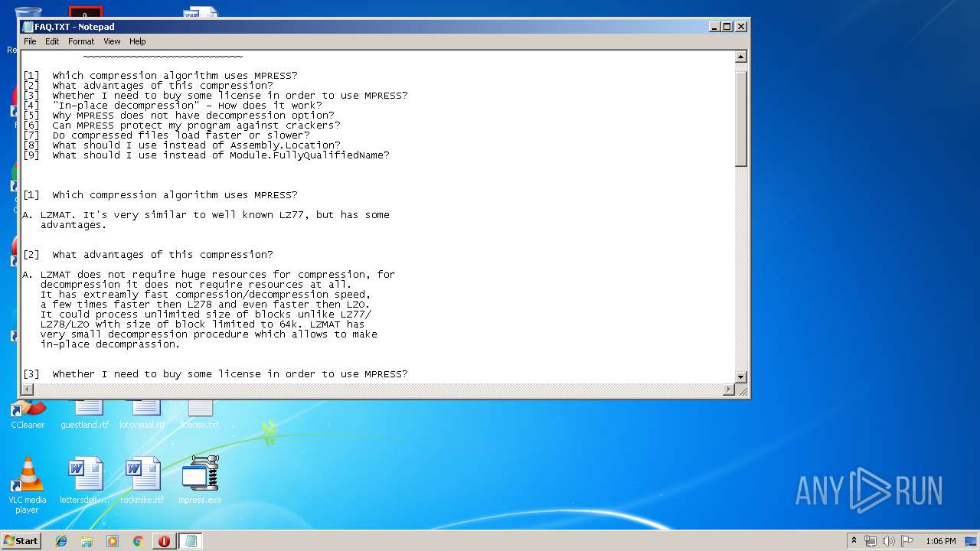This screenshot has height=551, width=980.
Task: Click line 'decompression it does not require resources at all.'
Action: click(196, 285)
